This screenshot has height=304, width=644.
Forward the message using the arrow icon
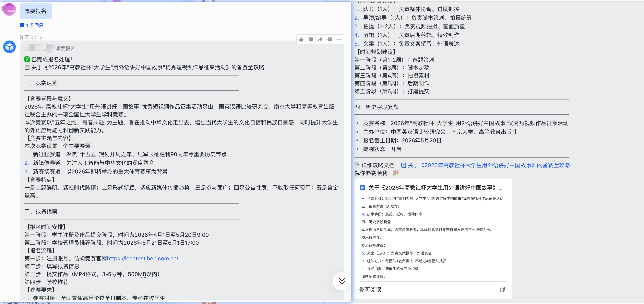click(x=320, y=40)
